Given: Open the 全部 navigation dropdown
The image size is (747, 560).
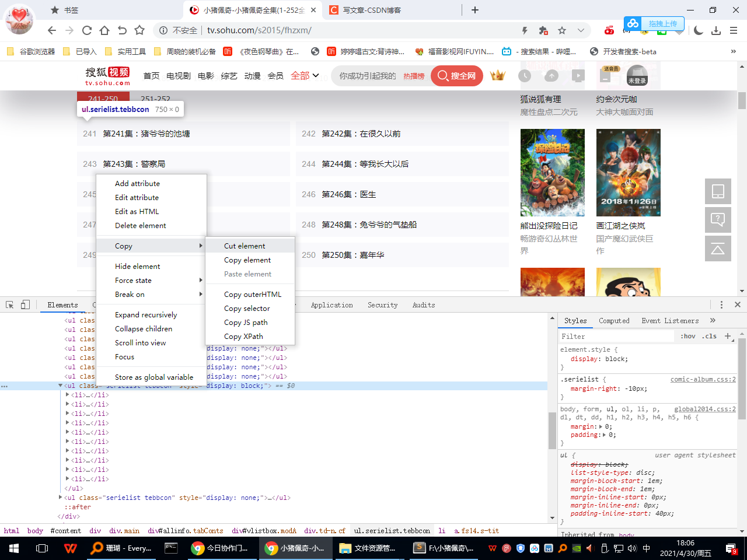Looking at the screenshot, I should tap(305, 75).
